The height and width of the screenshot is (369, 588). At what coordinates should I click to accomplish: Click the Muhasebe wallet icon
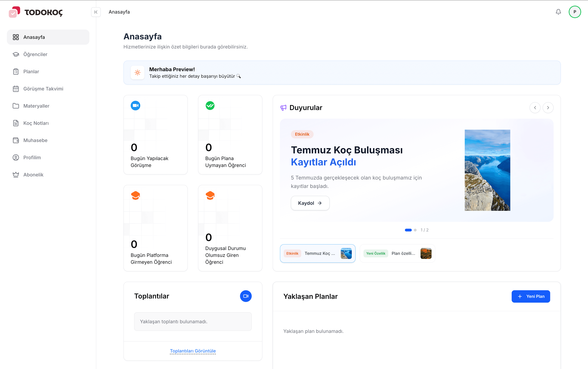(x=16, y=140)
